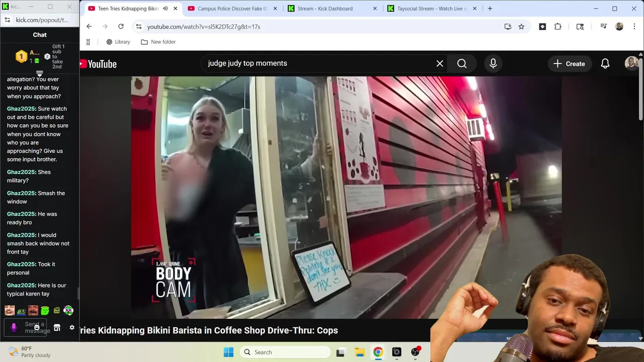This screenshot has width=644, height=362.
Task: Open the Chrome three-dot menu
Action: tap(634, 27)
